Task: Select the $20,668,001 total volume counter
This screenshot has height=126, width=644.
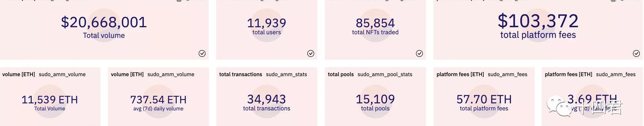Action: tap(104, 22)
